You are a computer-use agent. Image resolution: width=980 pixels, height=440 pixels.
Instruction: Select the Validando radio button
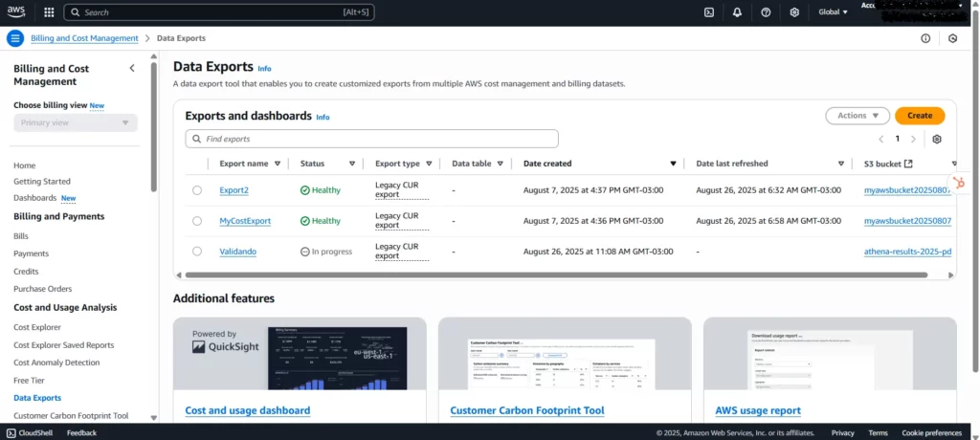pyautogui.click(x=197, y=252)
